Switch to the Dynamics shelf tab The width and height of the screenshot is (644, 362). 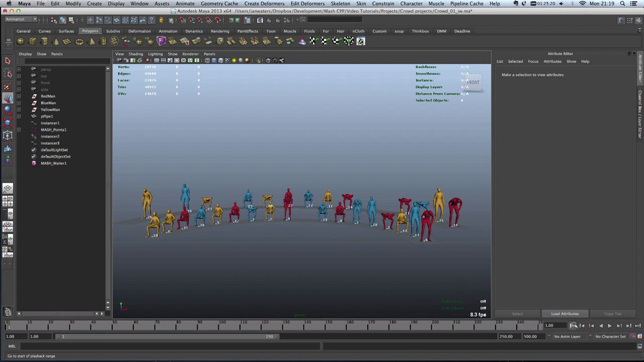(194, 31)
